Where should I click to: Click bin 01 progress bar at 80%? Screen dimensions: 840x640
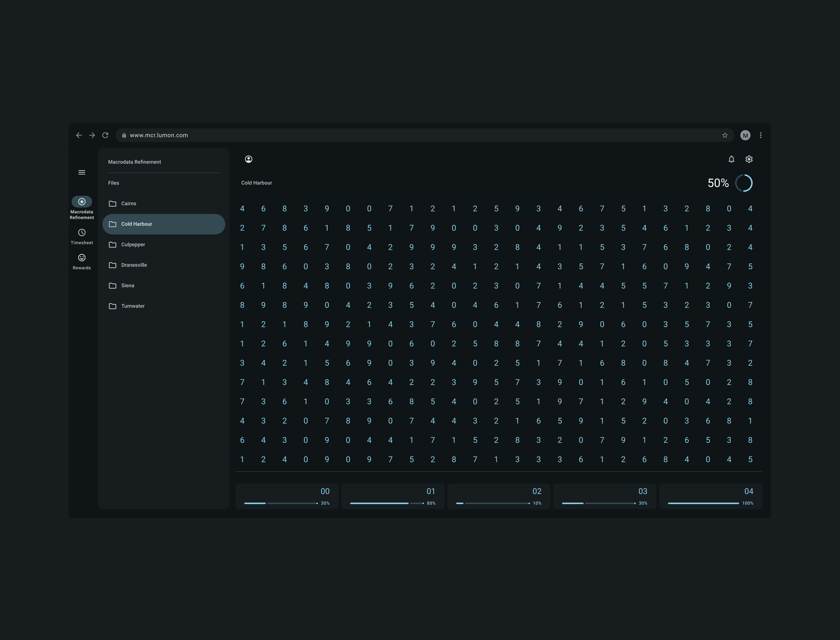(392, 496)
